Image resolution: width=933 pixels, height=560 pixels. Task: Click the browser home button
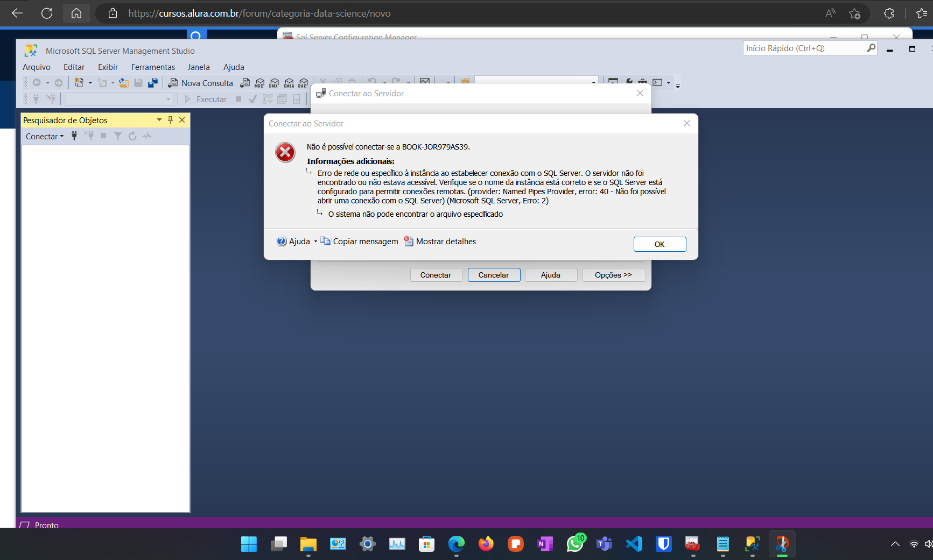(76, 13)
